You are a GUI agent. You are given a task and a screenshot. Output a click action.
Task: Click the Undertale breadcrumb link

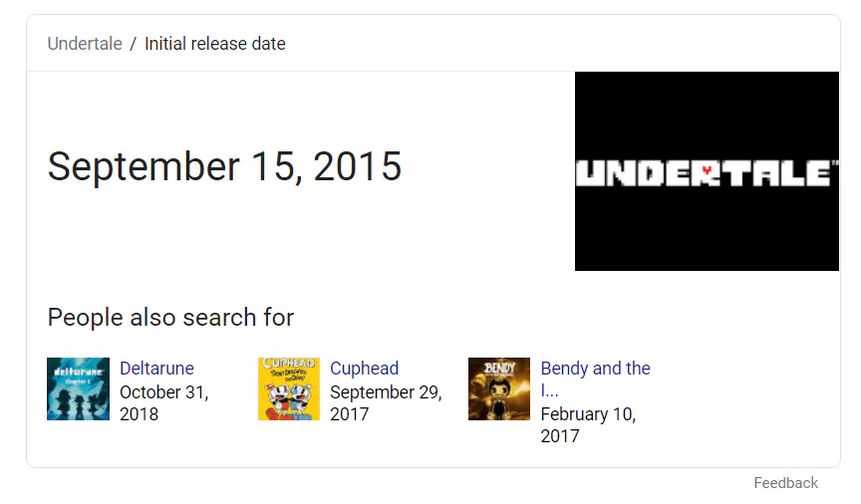coord(85,44)
